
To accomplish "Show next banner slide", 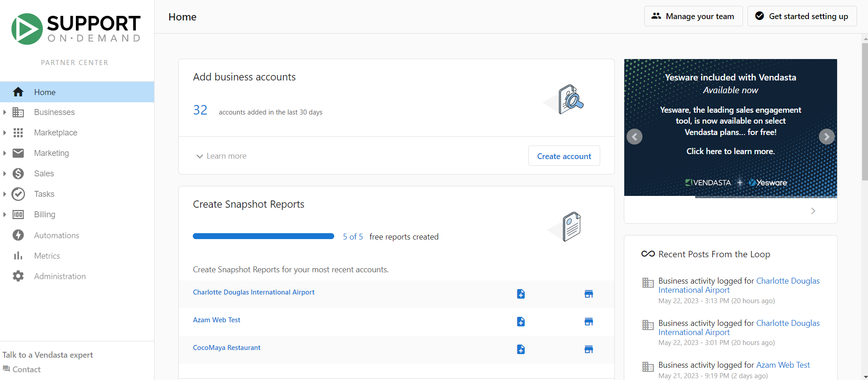I will coord(827,137).
